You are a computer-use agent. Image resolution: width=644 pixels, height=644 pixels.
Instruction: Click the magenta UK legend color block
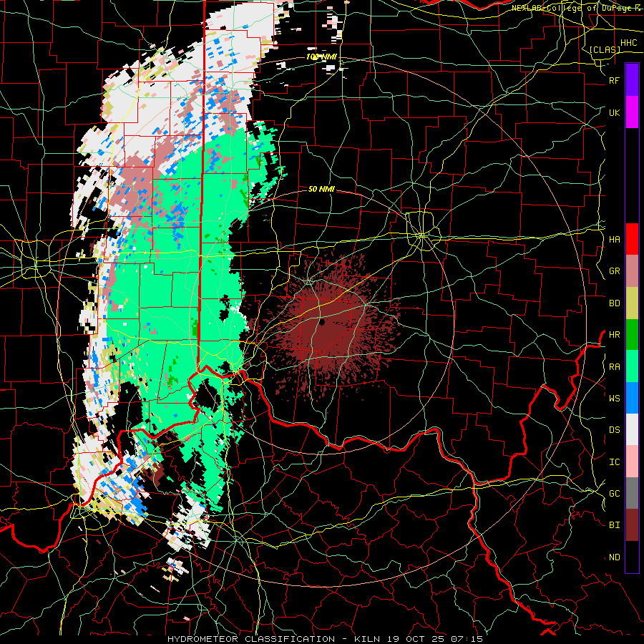(632, 112)
